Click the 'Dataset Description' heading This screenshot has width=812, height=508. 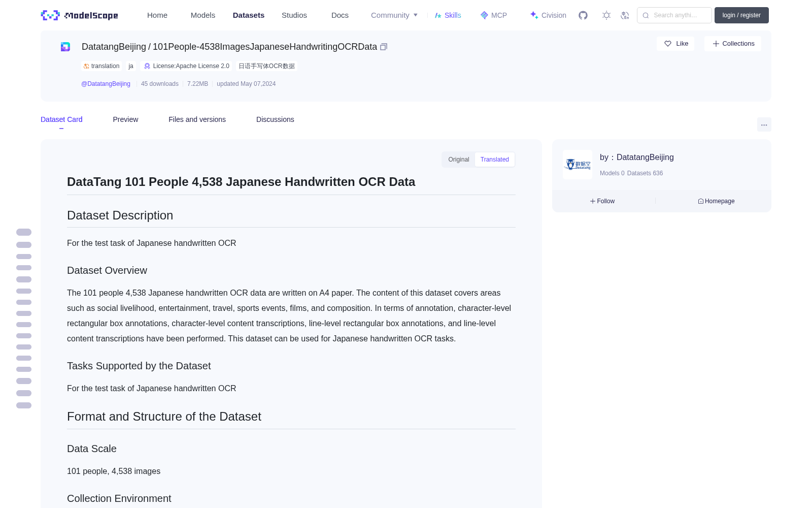pyautogui.click(x=120, y=215)
